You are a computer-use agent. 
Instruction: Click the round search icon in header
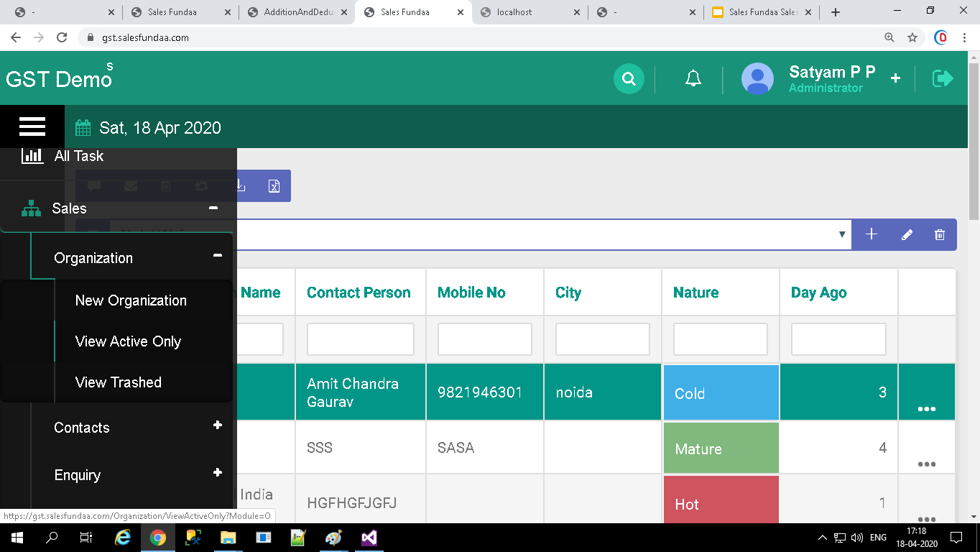[x=629, y=78]
